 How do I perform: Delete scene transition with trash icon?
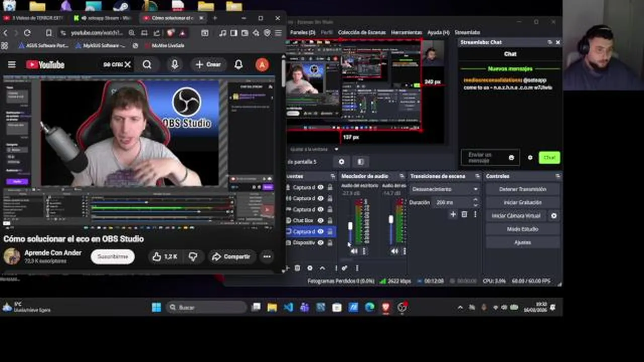tap(464, 214)
